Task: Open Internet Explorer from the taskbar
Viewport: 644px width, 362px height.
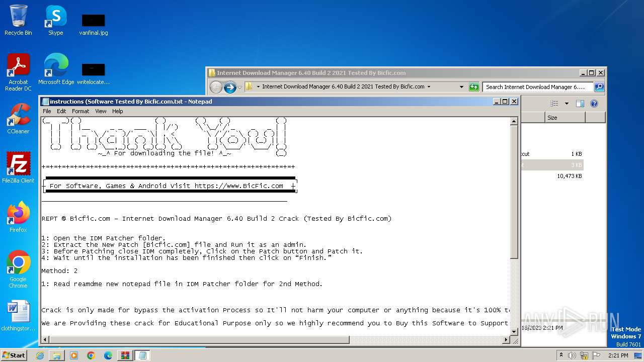Action: [x=40, y=355]
